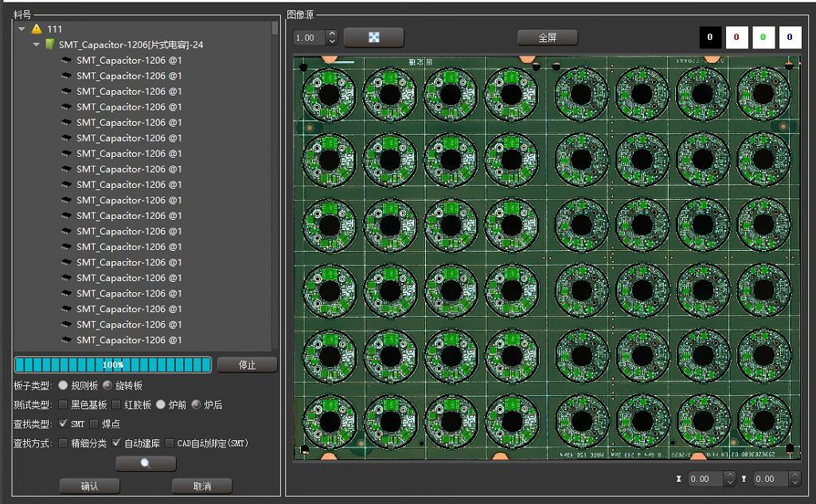Click the 取消 button
The height and width of the screenshot is (504, 816).
click(x=202, y=486)
